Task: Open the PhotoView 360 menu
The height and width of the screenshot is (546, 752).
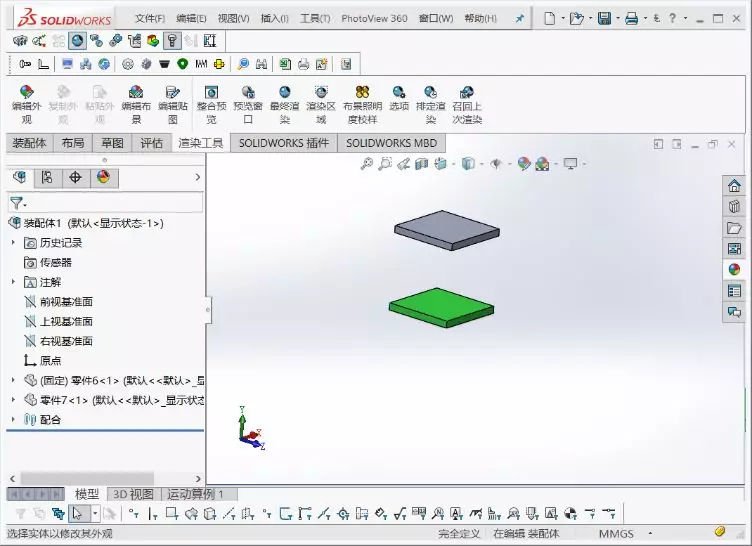Action: tap(374, 19)
